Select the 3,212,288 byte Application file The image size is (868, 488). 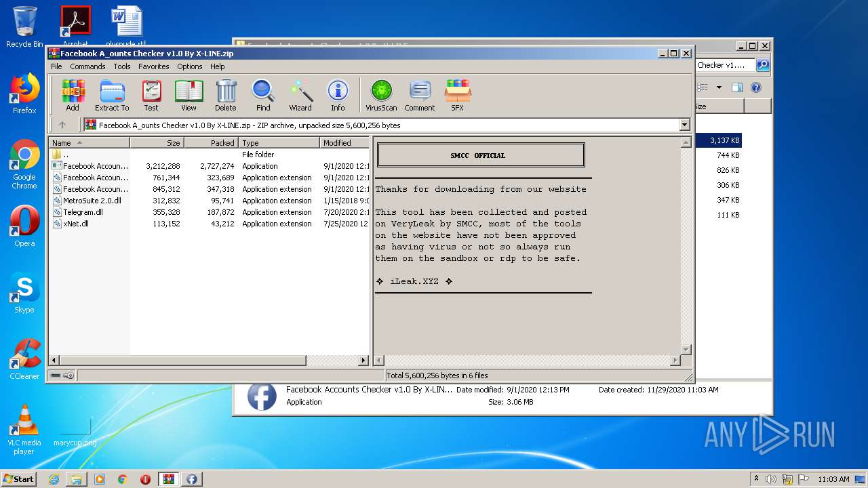209,166
